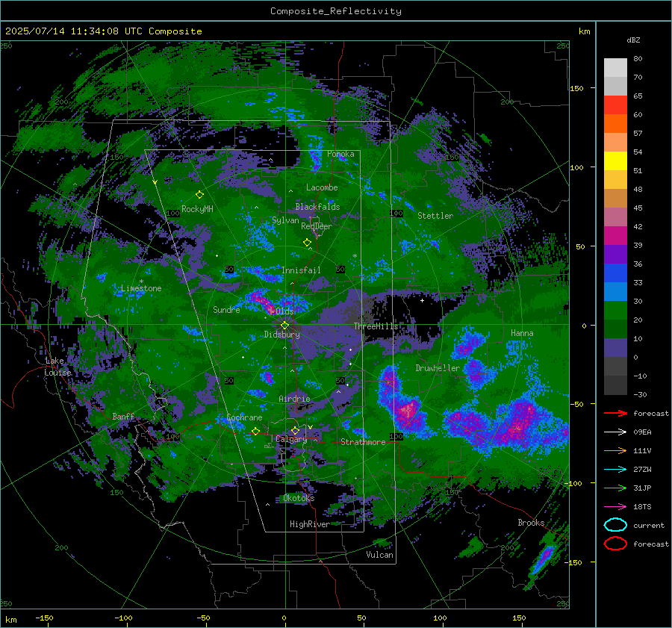
Task: Click the HighRiver label
Action: (310, 524)
